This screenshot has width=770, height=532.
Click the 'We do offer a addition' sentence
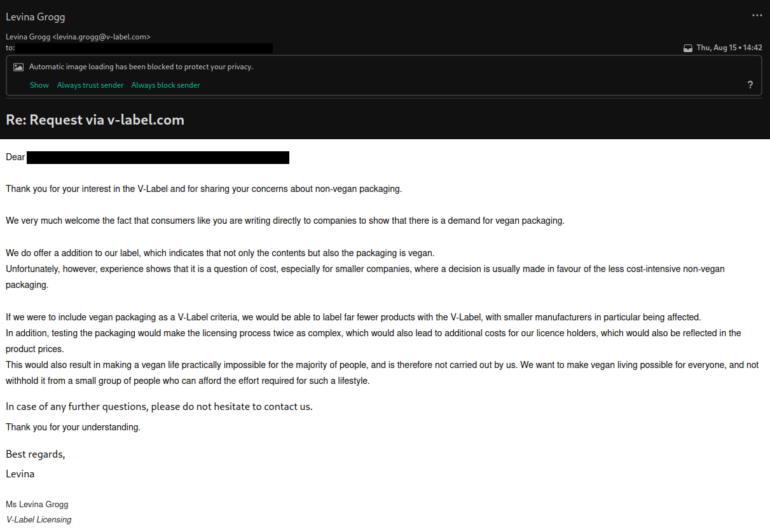(220, 253)
